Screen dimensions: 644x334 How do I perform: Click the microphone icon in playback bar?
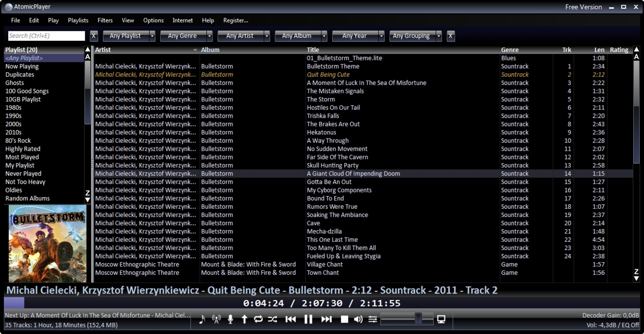click(230, 319)
